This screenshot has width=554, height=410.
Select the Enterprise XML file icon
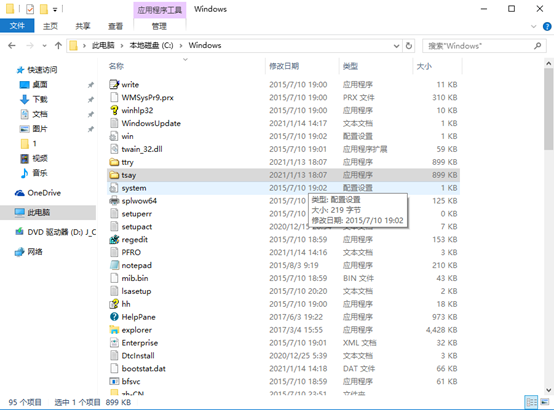tap(114, 343)
